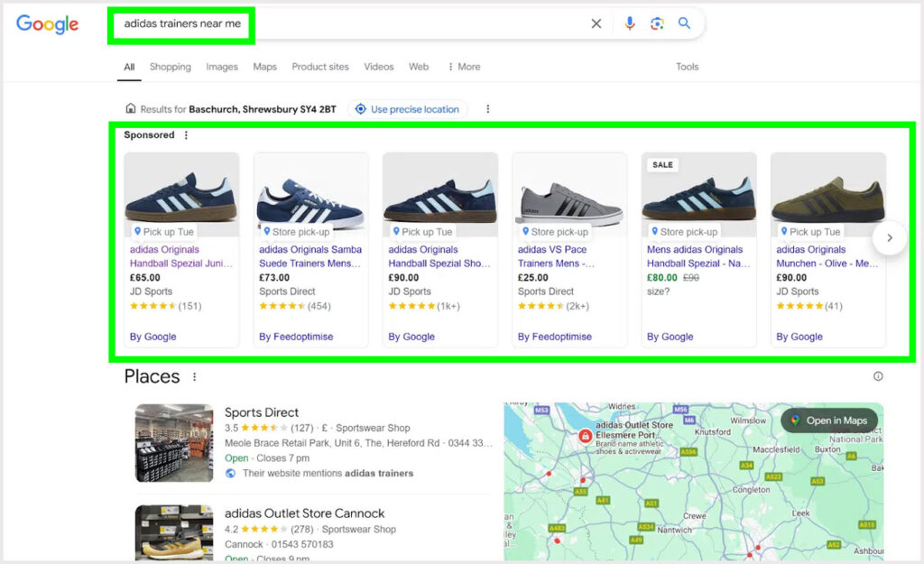Click Use precise location button
Screen dimensions: 924x564
pos(407,109)
